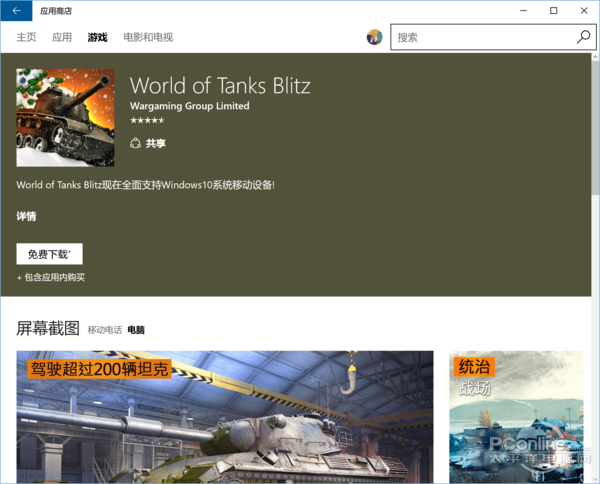Switch to the 应用 tab
The image size is (600, 484).
tap(62, 37)
